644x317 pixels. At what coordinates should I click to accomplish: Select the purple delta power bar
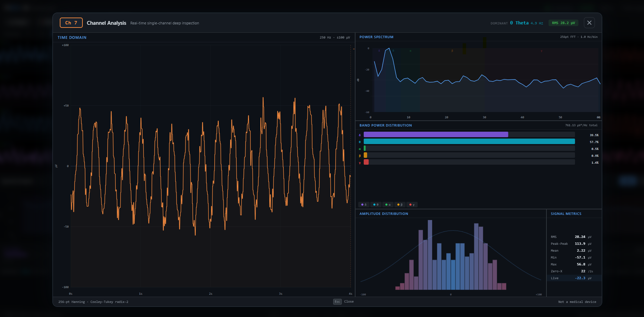(436, 135)
